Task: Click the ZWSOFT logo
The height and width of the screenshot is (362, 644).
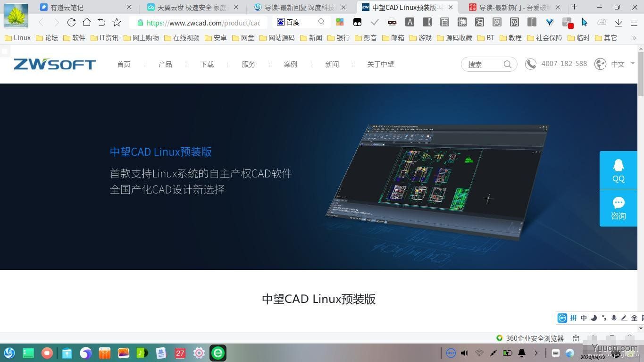Action: click(55, 64)
